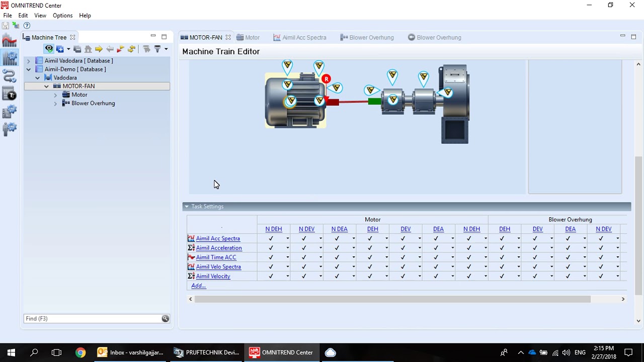Close the MOTOR-FAN editor tab

pos(228,37)
